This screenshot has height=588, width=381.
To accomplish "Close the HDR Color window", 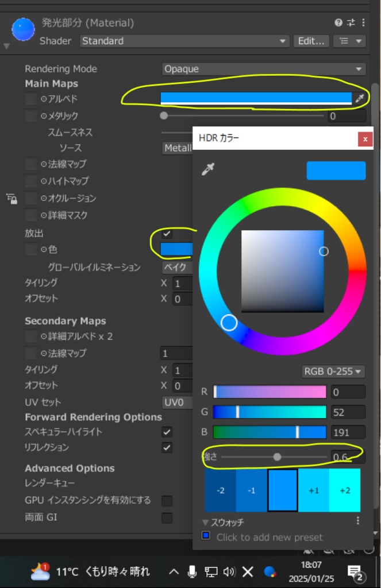I will coord(365,139).
